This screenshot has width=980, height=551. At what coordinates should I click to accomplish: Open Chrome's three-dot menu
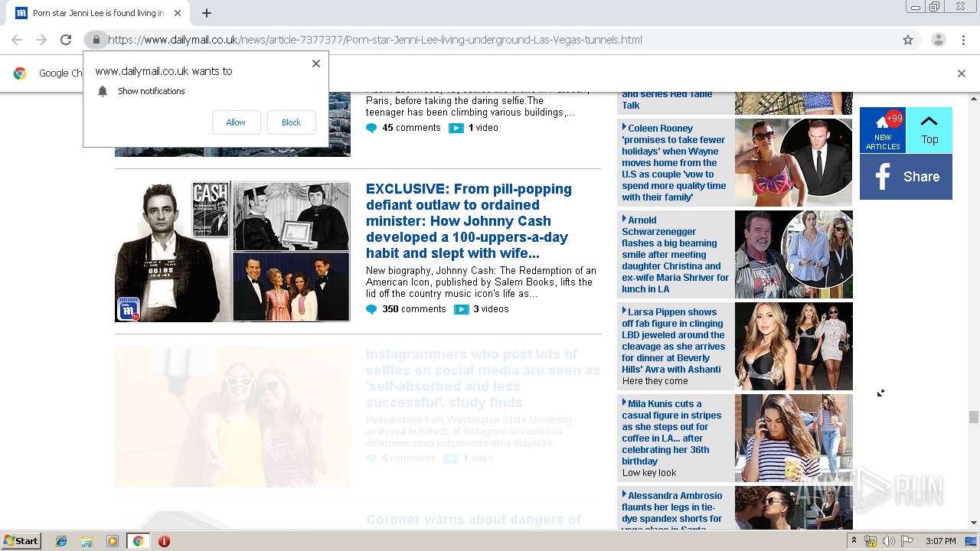pos(963,40)
